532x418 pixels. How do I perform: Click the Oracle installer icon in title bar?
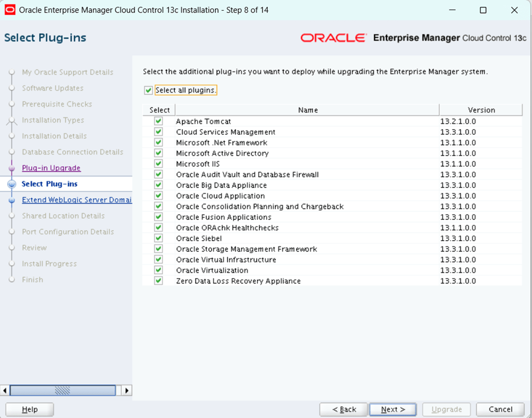[x=10, y=10]
